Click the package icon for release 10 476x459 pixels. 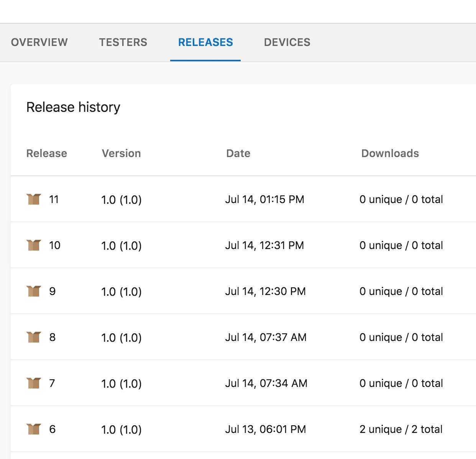pyautogui.click(x=34, y=245)
